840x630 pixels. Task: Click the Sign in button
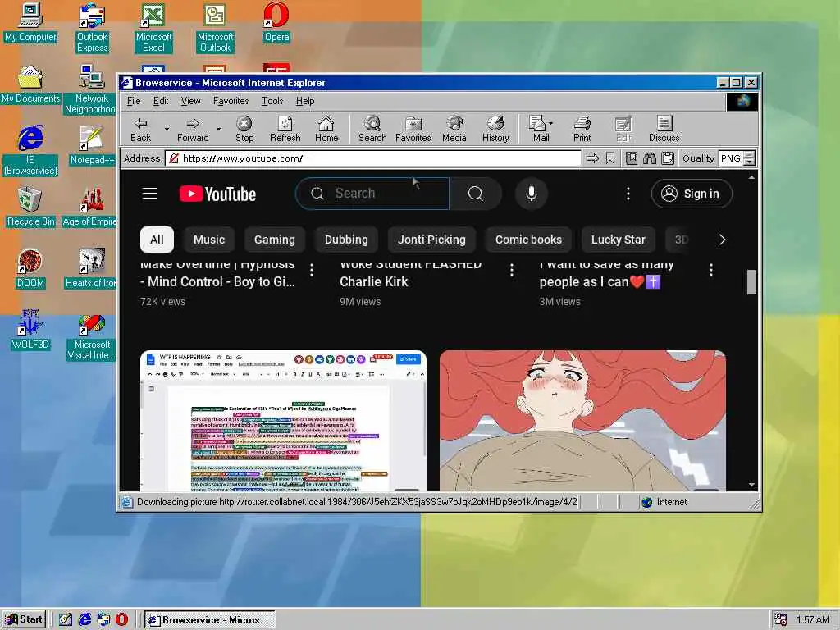(692, 194)
